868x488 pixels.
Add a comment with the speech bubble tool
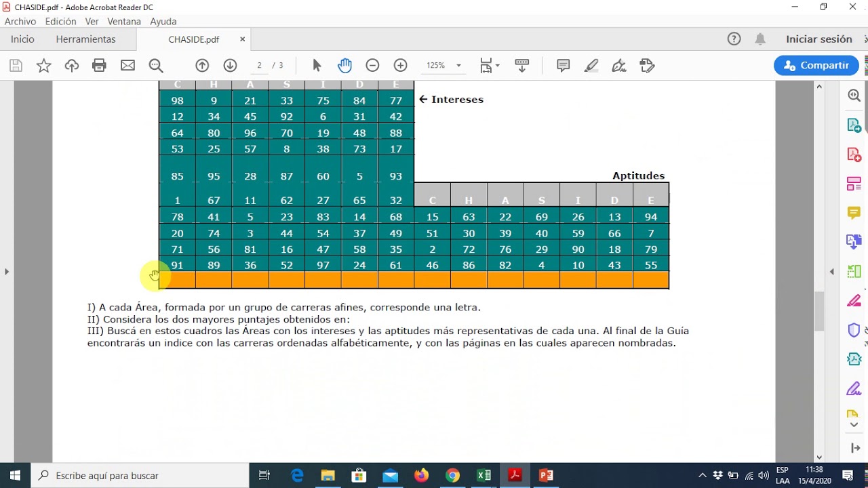(x=563, y=66)
